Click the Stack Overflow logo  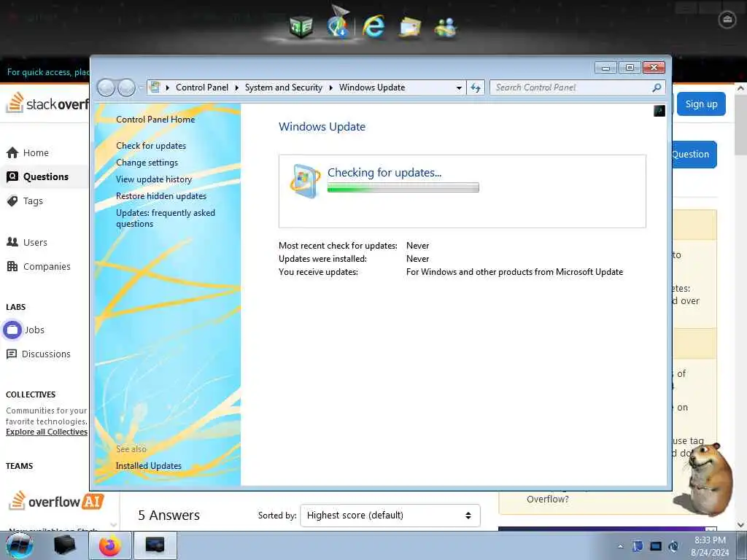47,103
